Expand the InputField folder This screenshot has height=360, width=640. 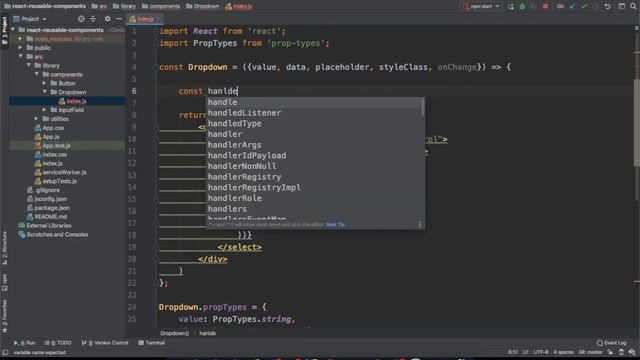click(x=44, y=110)
